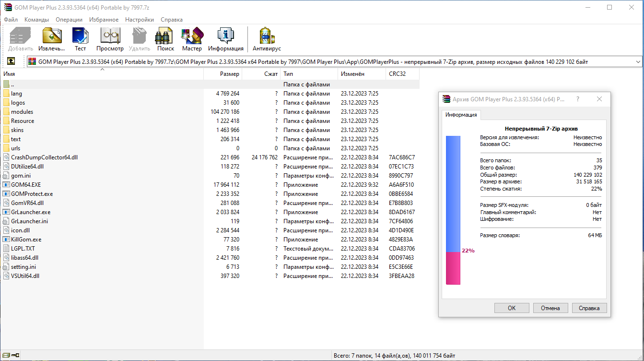Click the up-one-level folder arrow icon

10,61
